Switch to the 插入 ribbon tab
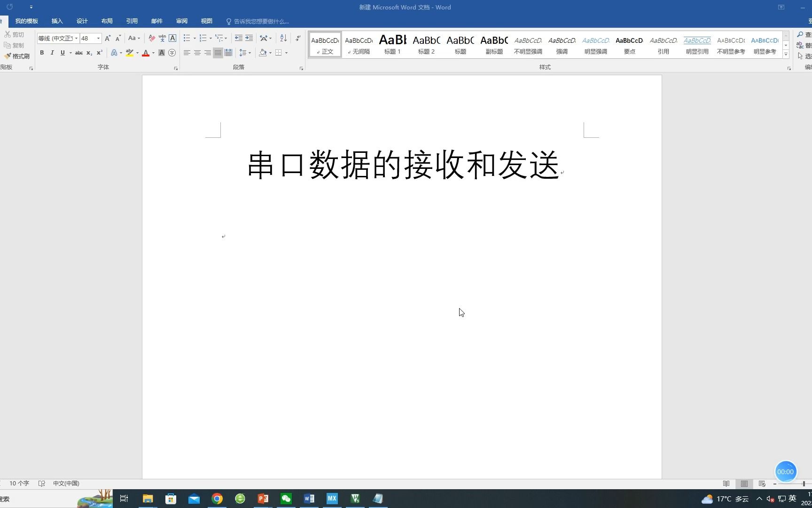This screenshot has width=812, height=508. click(x=57, y=21)
